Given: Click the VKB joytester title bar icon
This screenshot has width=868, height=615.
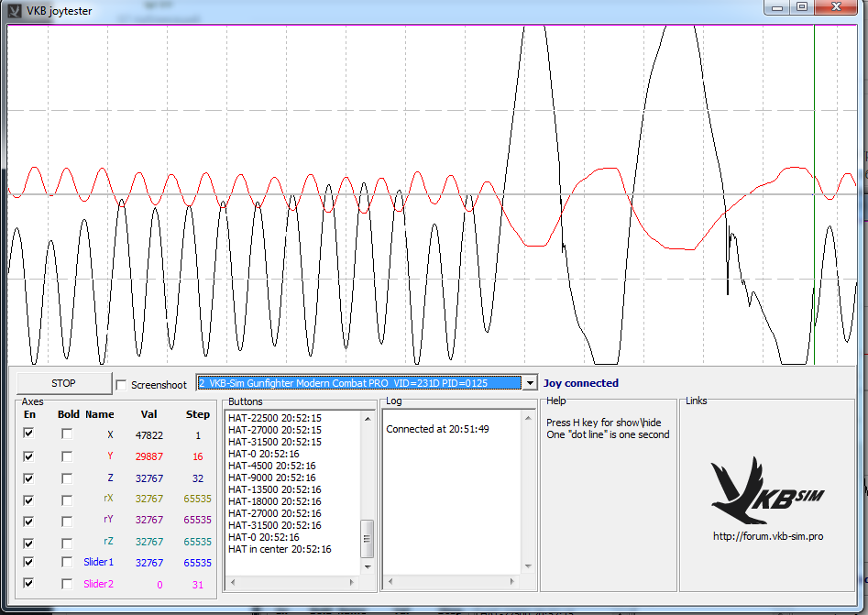Looking at the screenshot, I should [x=15, y=11].
